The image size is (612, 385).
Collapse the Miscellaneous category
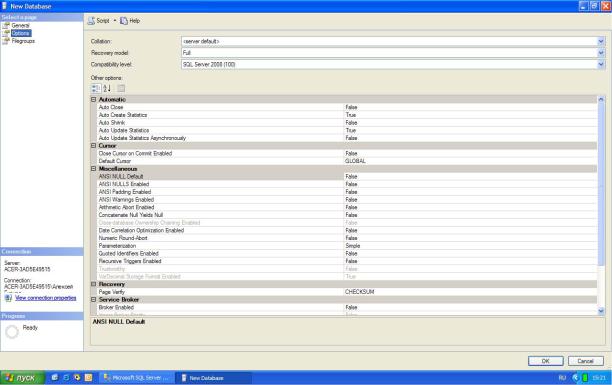pyautogui.click(x=94, y=169)
